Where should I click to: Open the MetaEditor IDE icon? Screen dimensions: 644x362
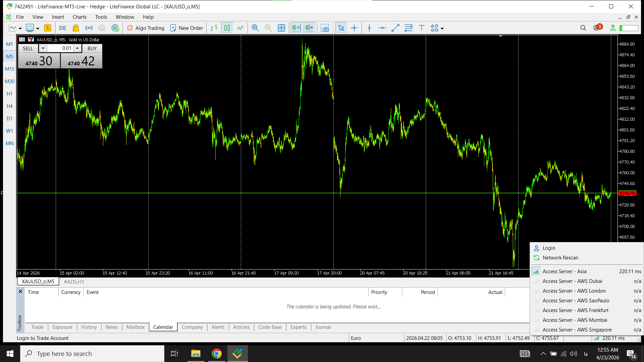(x=62, y=28)
